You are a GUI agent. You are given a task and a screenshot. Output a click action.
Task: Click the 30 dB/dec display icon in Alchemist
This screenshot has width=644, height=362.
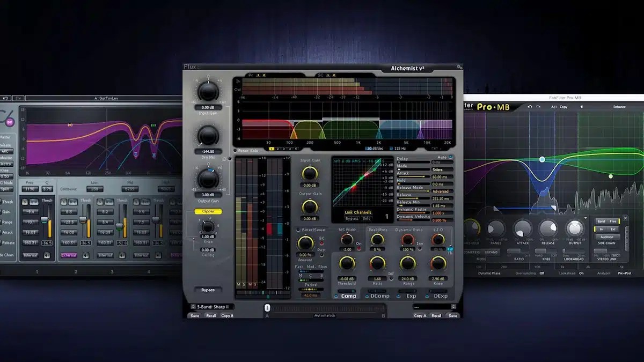(367, 149)
